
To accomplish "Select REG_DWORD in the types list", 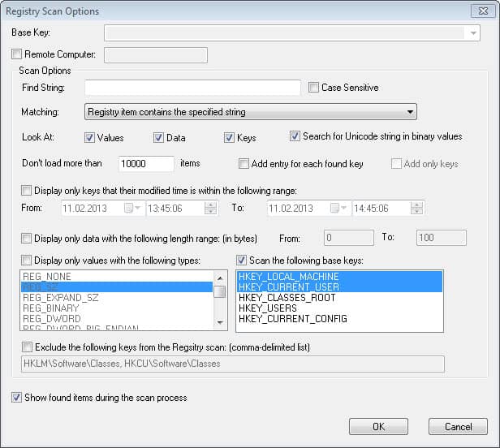I will (x=117, y=318).
